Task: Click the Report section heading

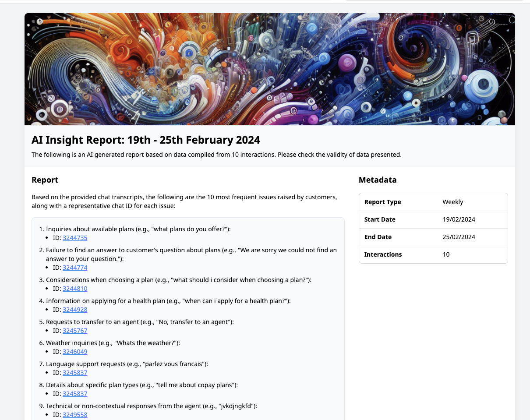Action: [x=45, y=180]
